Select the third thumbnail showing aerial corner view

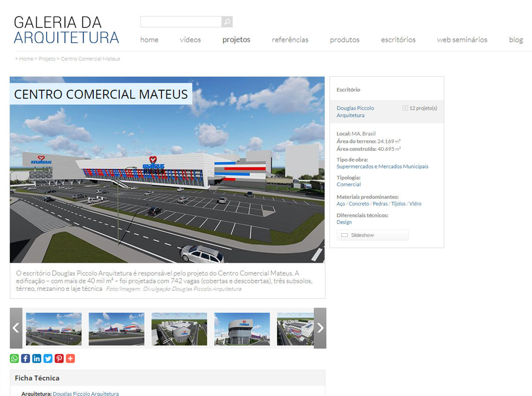pyautogui.click(x=179, y=329)
